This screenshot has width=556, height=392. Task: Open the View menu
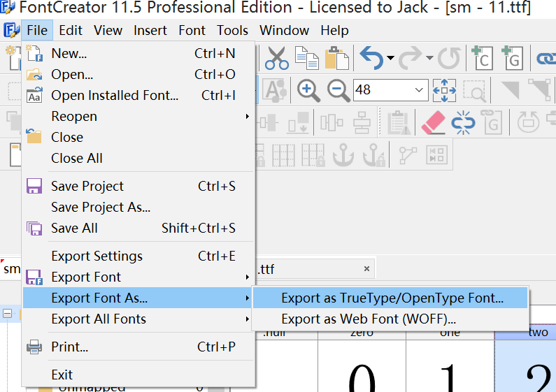point(108,31)
